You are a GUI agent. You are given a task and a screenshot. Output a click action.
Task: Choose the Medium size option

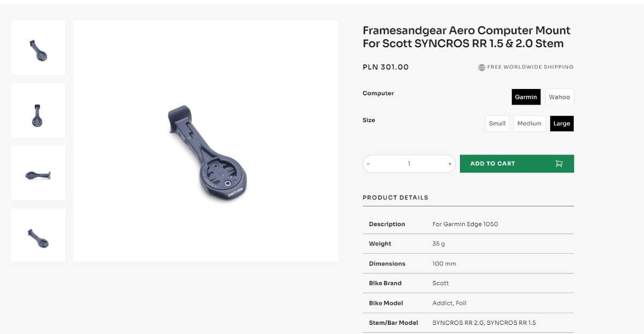529,123
